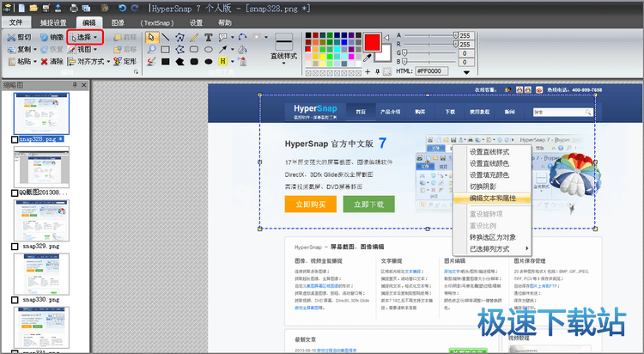
Task: Select the stamp tool
Action: coord(243,62)
